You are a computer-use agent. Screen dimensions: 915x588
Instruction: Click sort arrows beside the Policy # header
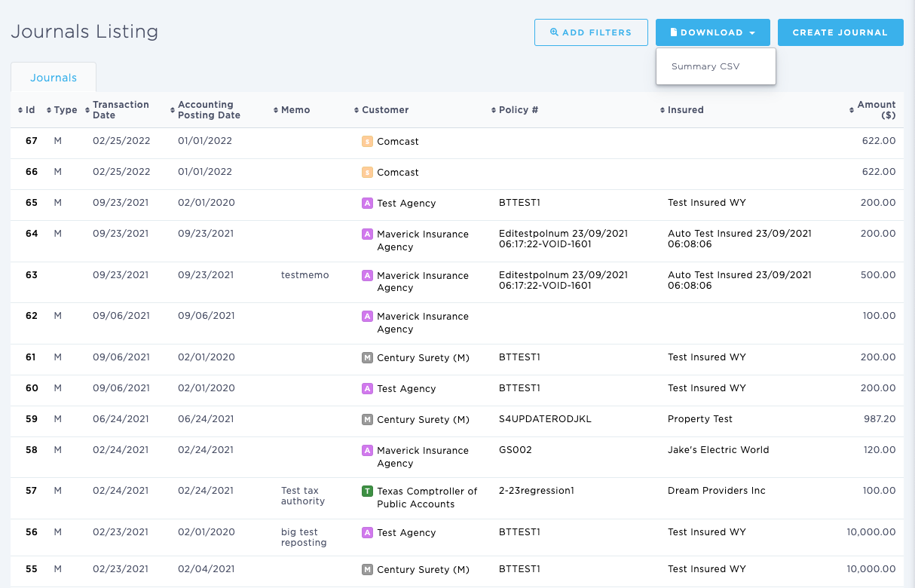pyautogui.click(x=494, y=109)
